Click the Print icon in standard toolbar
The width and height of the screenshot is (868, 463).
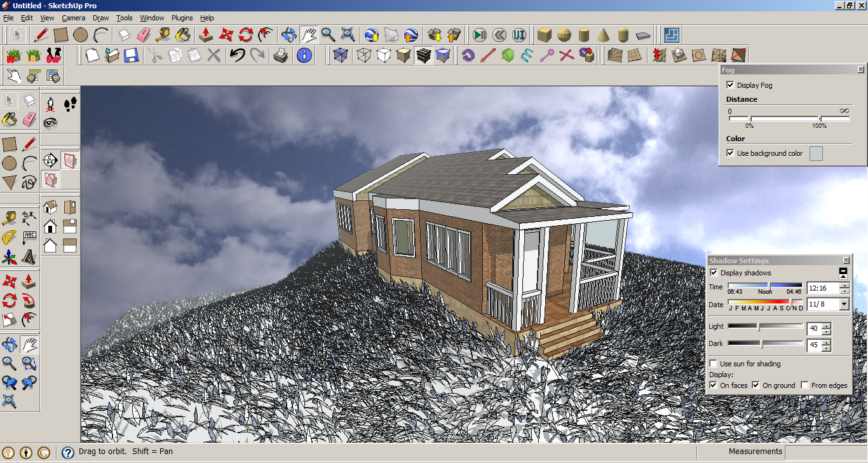(x=280, y=55)
